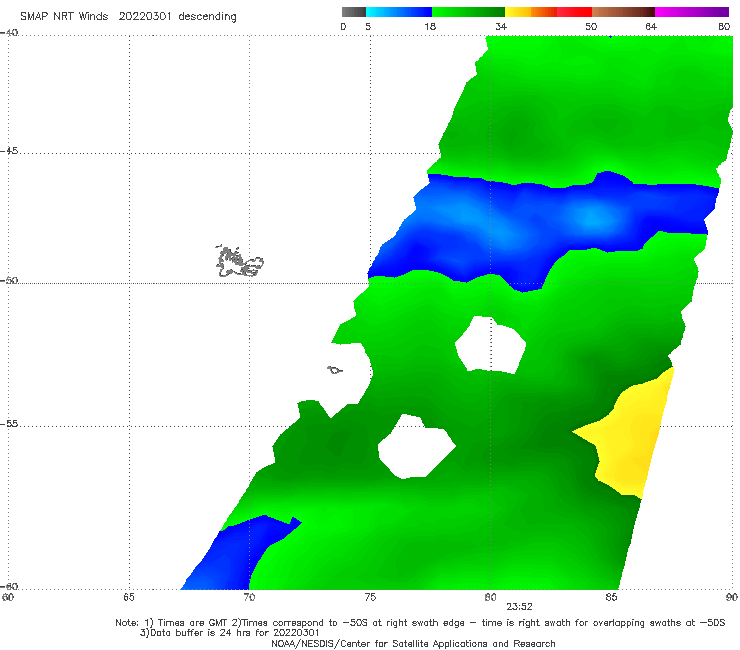Viewport: 740px width, 650px height.
Task: Pick the magenta-purple segment of the color bar
Action: pyautogui.click(x=692, y=12)
